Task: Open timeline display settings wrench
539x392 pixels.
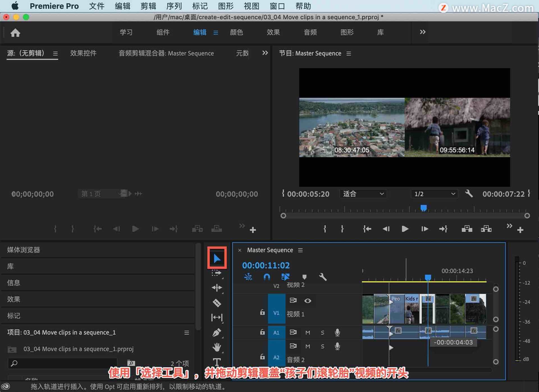Action: point(323,277)
